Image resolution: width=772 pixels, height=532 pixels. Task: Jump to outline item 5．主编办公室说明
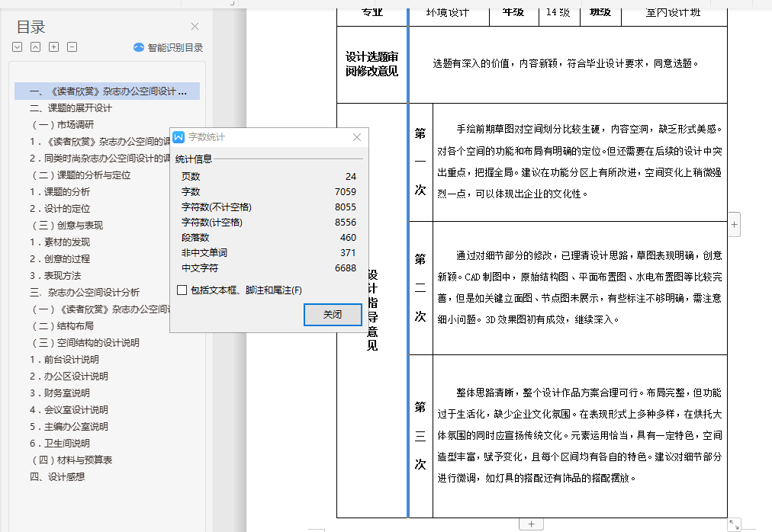coord(69,426)
